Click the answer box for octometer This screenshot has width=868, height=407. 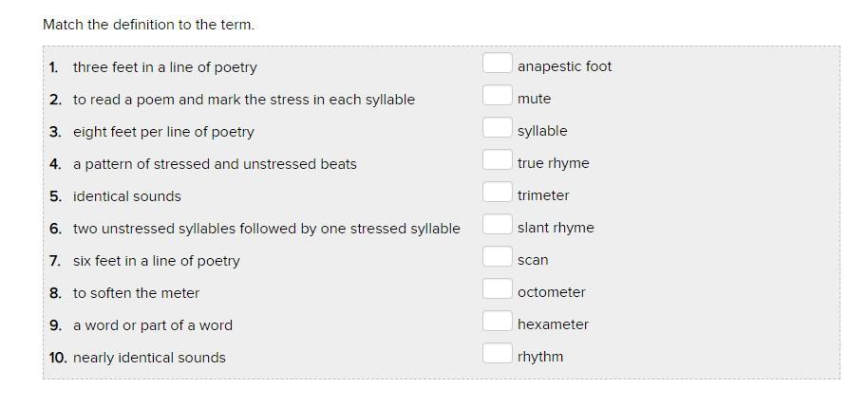pyautogui.click(x=497, y=289)
